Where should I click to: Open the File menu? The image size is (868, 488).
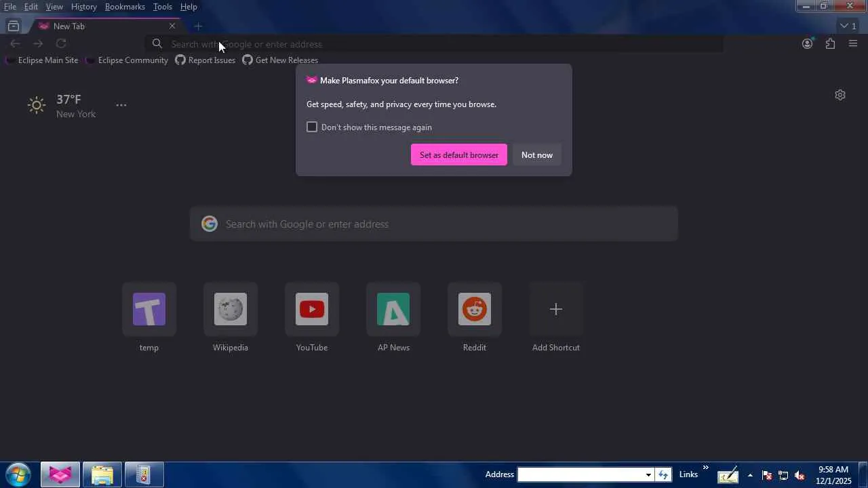[10, 7]
